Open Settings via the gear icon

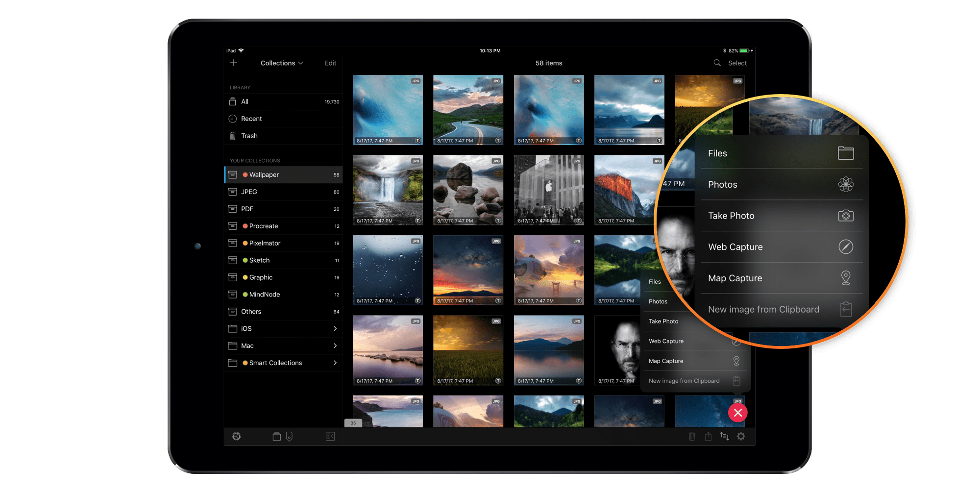pyautogui.click(x=741, y=436)
